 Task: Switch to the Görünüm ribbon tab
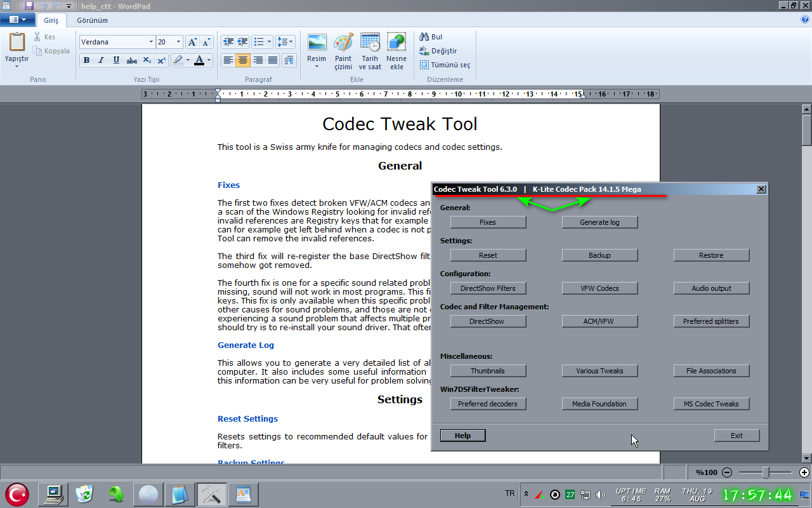[x=93, y=20]
